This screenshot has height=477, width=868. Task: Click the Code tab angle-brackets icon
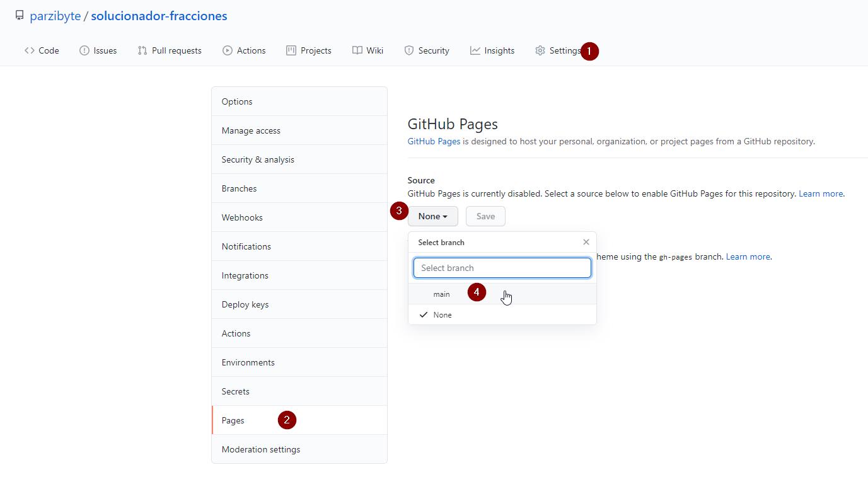point(30,50)
